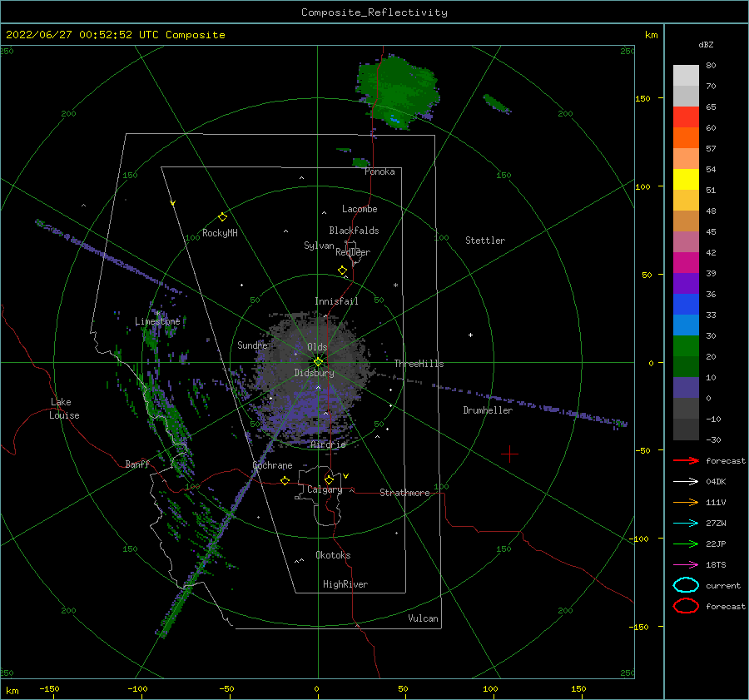This screenshot has width=749, height=700.
Task: Click the Stettler city label
Action: click(485, 241)
